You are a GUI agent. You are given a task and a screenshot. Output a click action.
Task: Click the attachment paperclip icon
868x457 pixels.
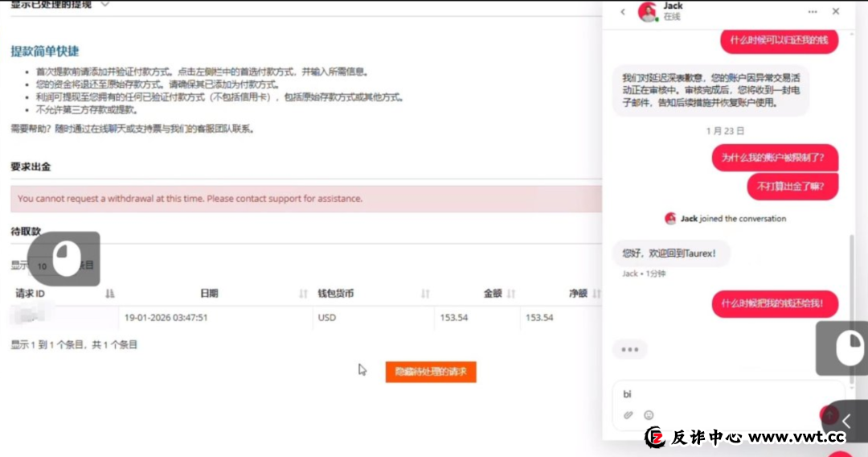[628, 415]
